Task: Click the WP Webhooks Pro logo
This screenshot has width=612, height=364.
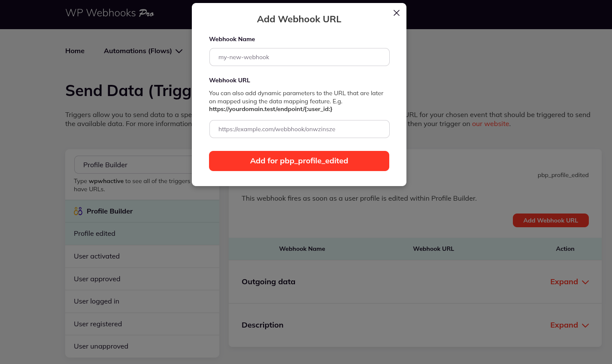Action: [x=109, y=13]
